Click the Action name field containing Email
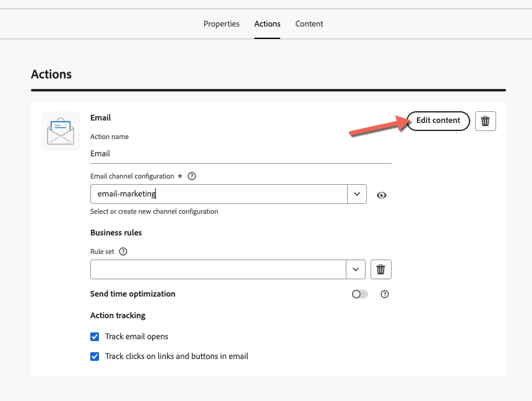 click(x=241, y=154)
